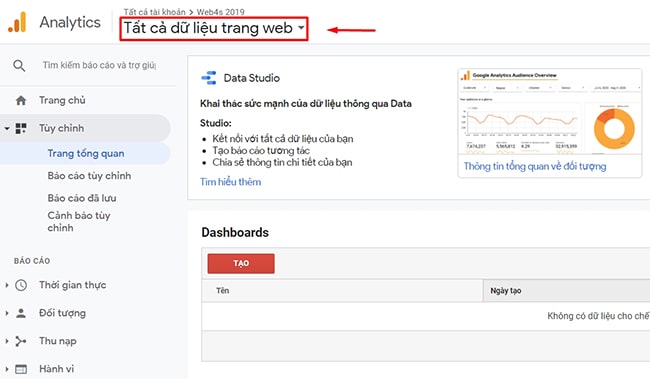This screenshot has width=650, height=379.
Task: Click the Đối tượng person icon
Action: pos(21,313)
